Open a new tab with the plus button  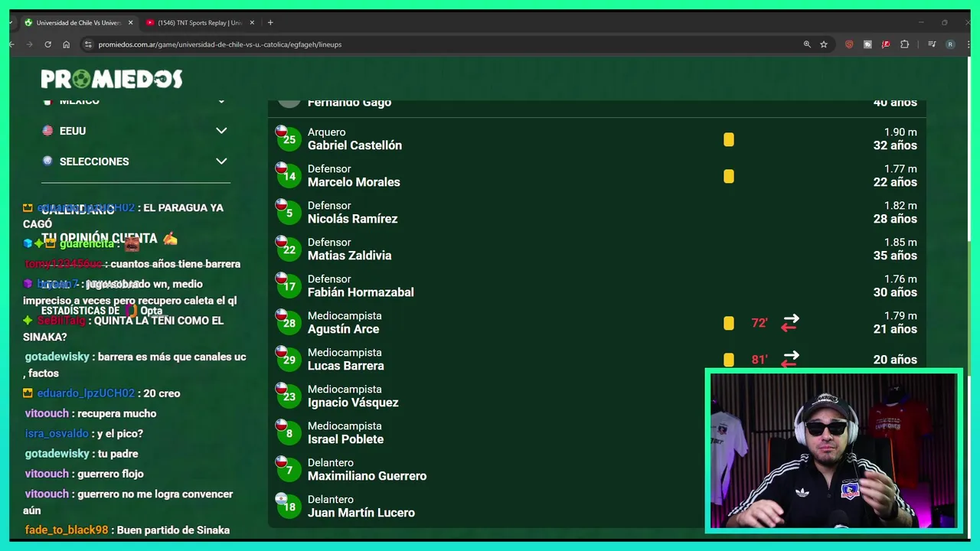point(270,23)
